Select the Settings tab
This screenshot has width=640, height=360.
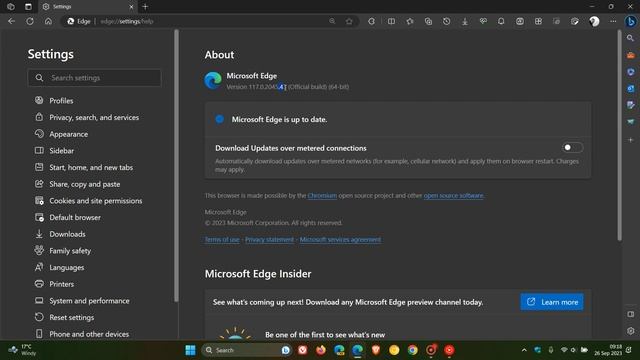(88, 7)
